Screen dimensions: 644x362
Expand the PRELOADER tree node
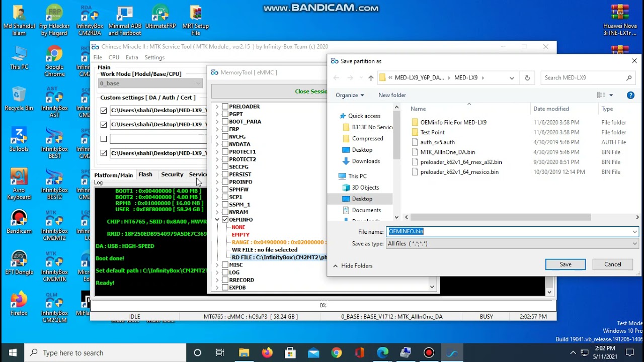click(x=217, y=107)
